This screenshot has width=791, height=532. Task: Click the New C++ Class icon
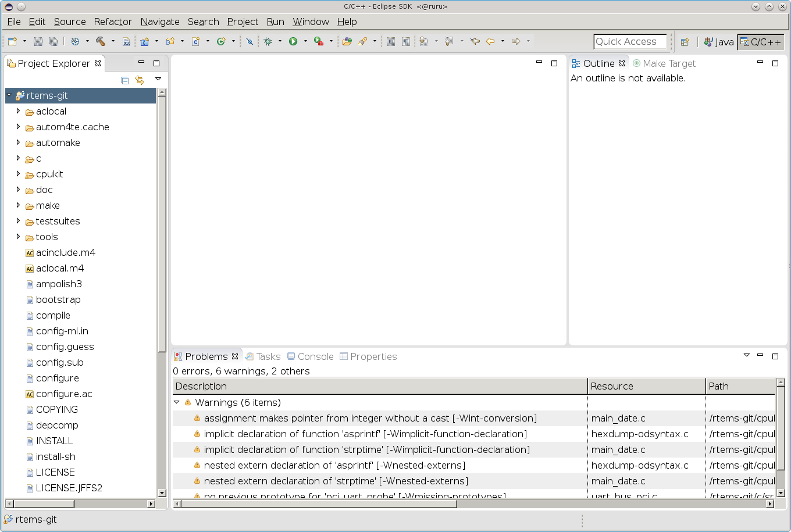coord(221,42)
